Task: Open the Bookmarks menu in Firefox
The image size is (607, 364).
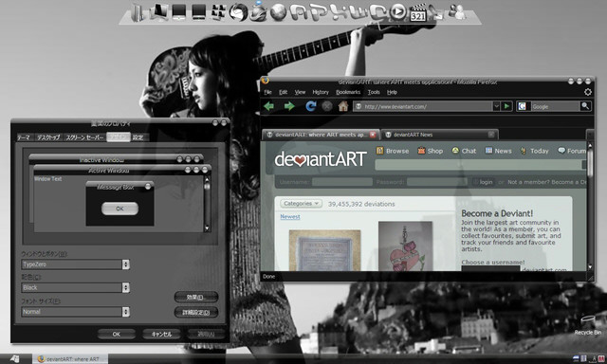Action: (x=348, y=92)
